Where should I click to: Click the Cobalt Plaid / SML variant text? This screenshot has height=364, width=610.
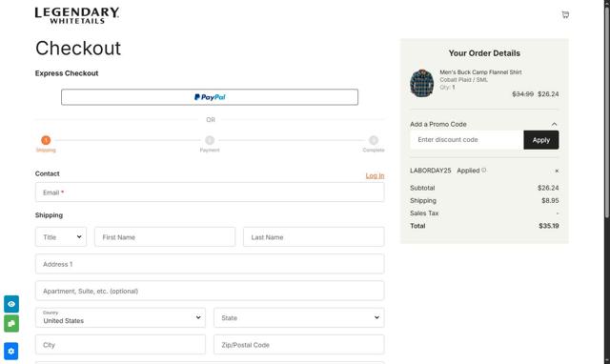(463, 80)
